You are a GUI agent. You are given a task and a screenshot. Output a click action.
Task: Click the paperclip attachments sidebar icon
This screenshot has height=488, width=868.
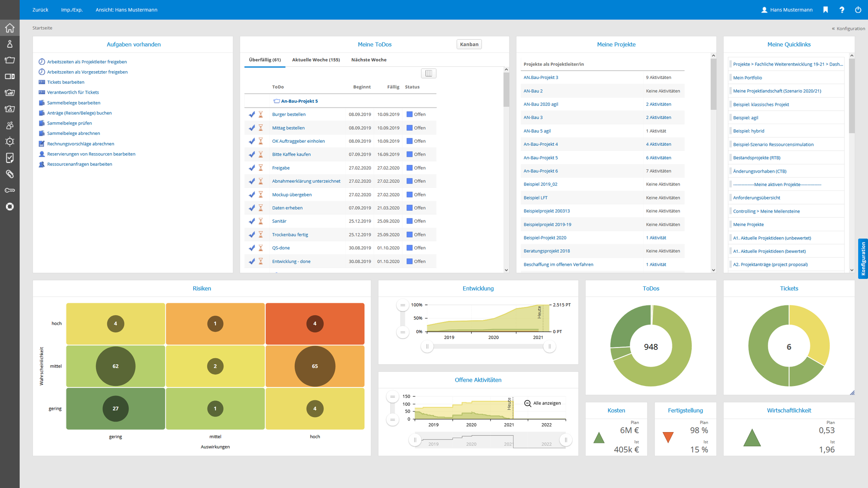coord(10,174)
